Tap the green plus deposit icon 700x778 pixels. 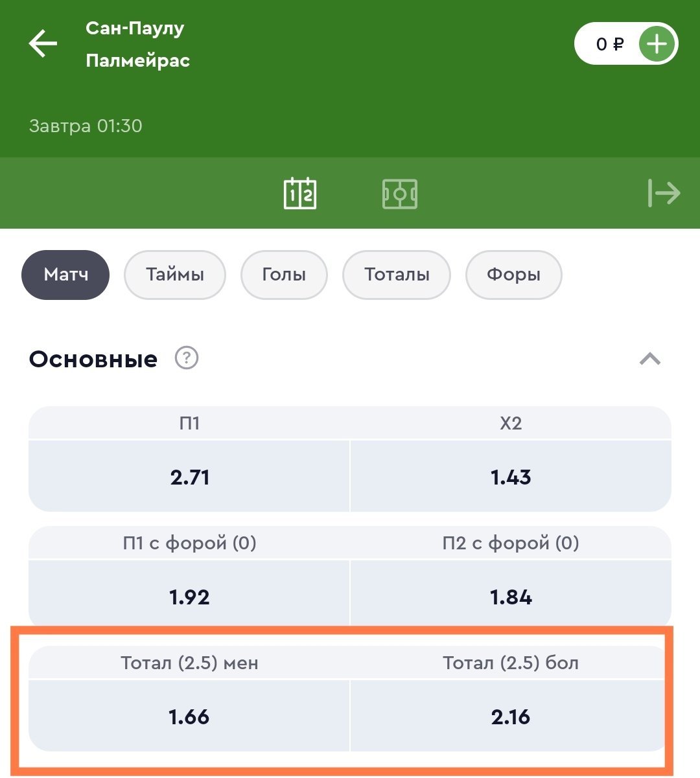pos(657,44)
